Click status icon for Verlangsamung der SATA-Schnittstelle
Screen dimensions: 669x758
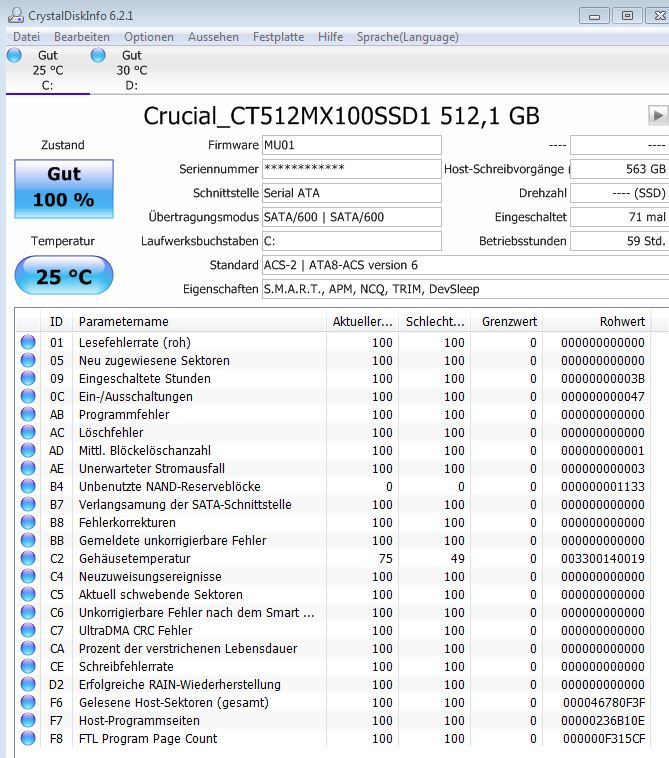pos(28,504)
